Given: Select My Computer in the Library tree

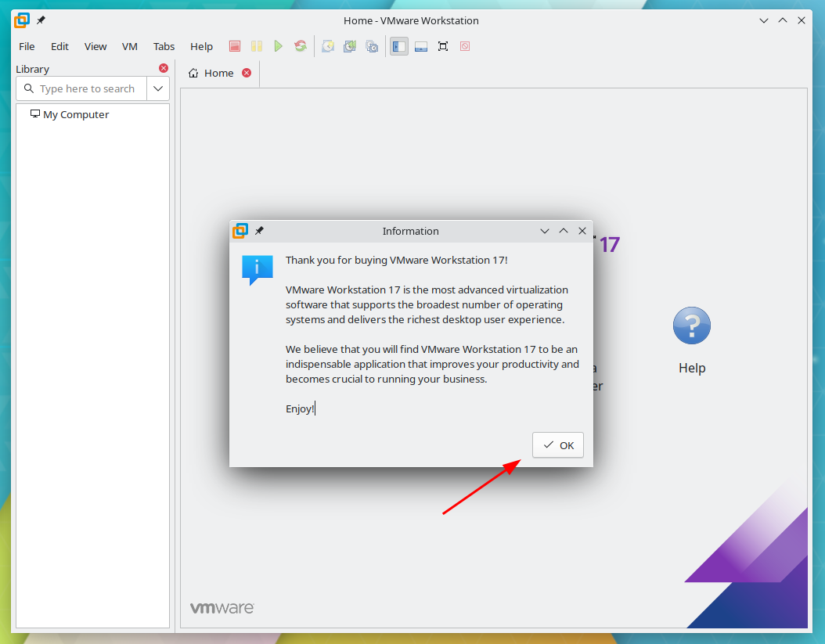Looking at the screenshot, I should (x=75, y=114).
